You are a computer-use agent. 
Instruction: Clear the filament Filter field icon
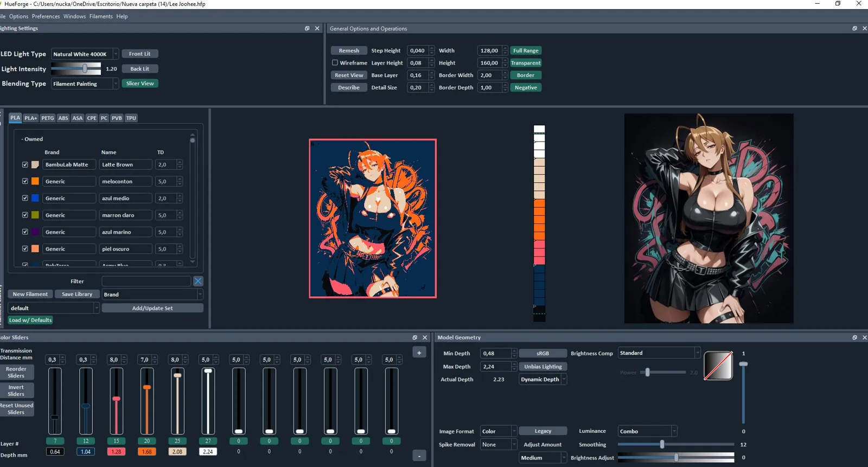click(198, 281)
